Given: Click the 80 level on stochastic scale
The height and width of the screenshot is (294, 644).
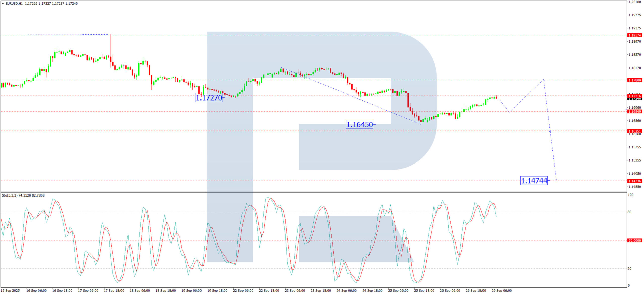Looking at the screenshot, I should (x=629, y=212).
